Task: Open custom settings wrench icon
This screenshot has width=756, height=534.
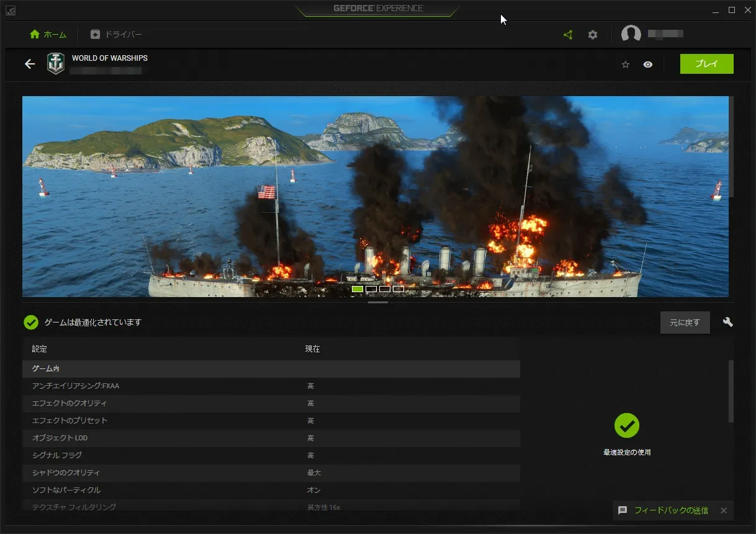Action: coord(728,322)
